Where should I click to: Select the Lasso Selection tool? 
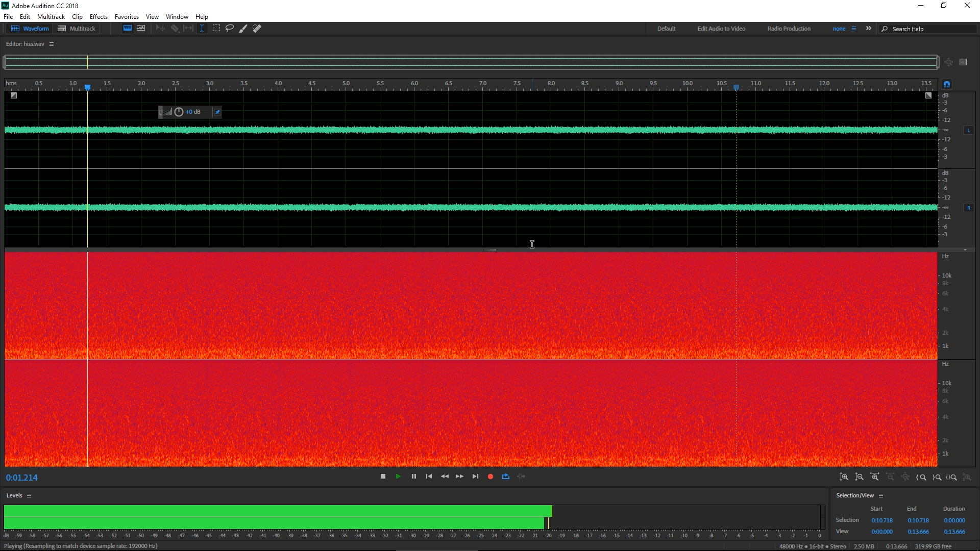(230, 29)
